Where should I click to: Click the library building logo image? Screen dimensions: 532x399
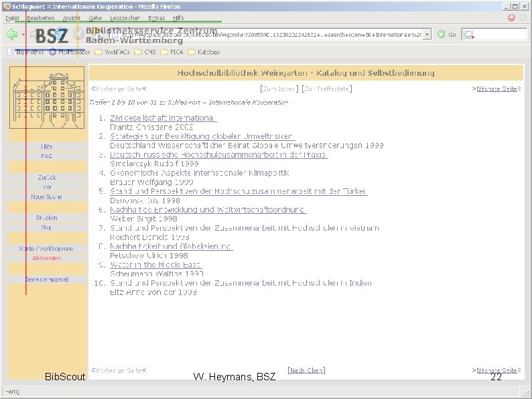(x=47, y=97)
